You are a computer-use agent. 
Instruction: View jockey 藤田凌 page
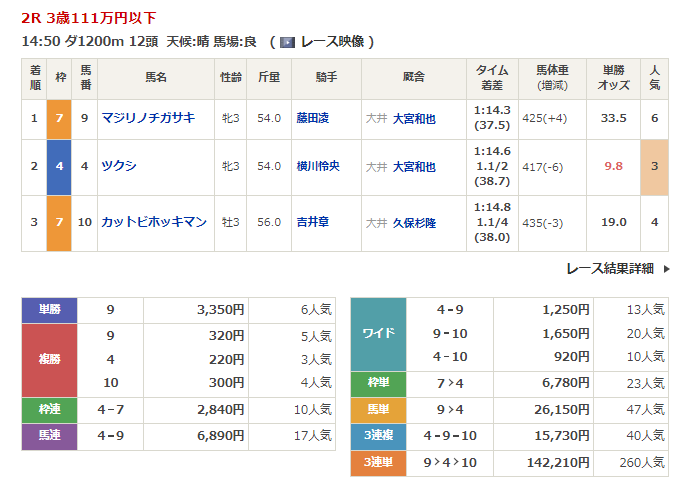(313, 118)
